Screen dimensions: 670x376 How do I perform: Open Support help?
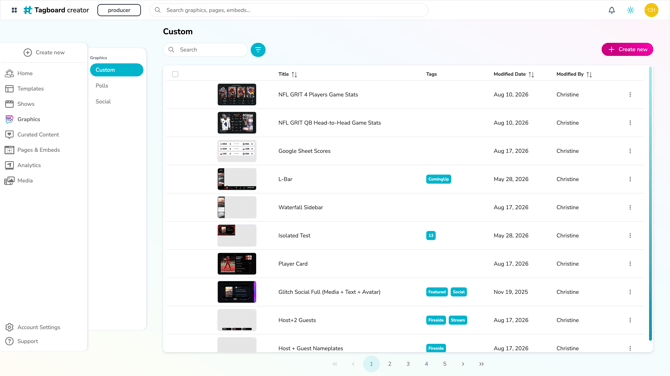pyautogui.click(x=27, y=341)
